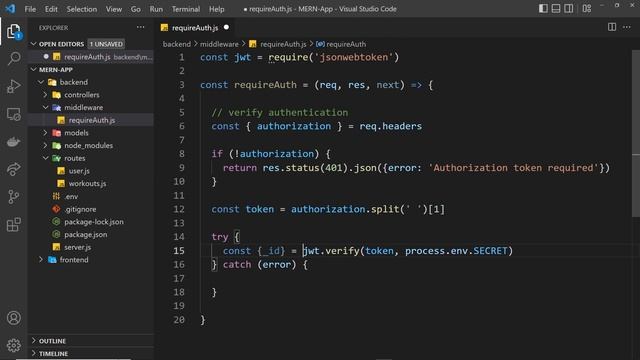Click the .gitignore file icon
This screenshot has height=360, width=640.
pyautogui.click(x=56, y=209)
